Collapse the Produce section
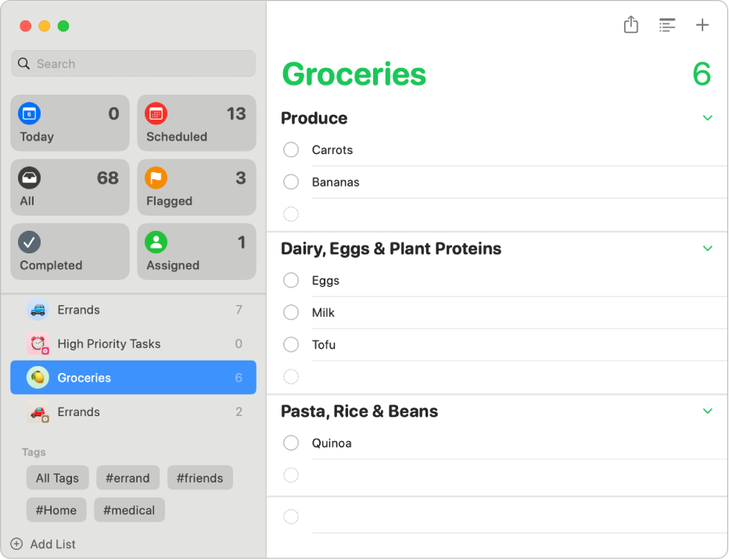The width and height of the screenshot is (729, 560). coord(707,118)
